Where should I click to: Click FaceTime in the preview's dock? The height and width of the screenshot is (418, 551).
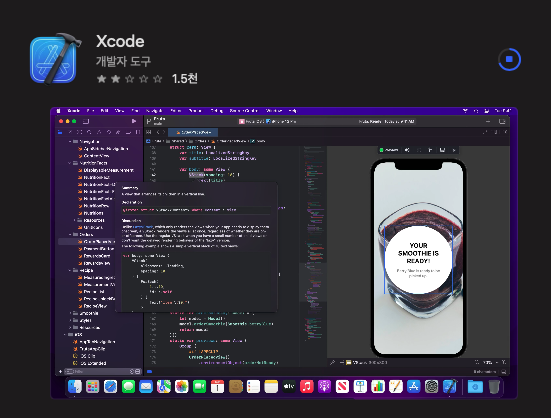[200, 387]
